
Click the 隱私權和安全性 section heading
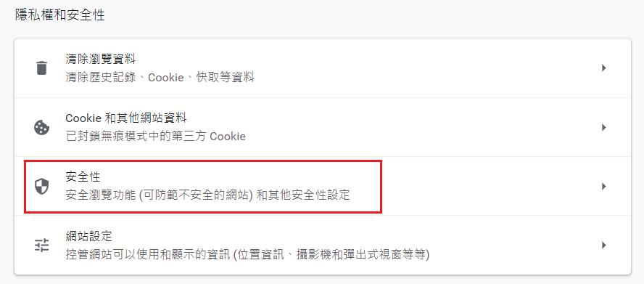click(x=60, y=15)
